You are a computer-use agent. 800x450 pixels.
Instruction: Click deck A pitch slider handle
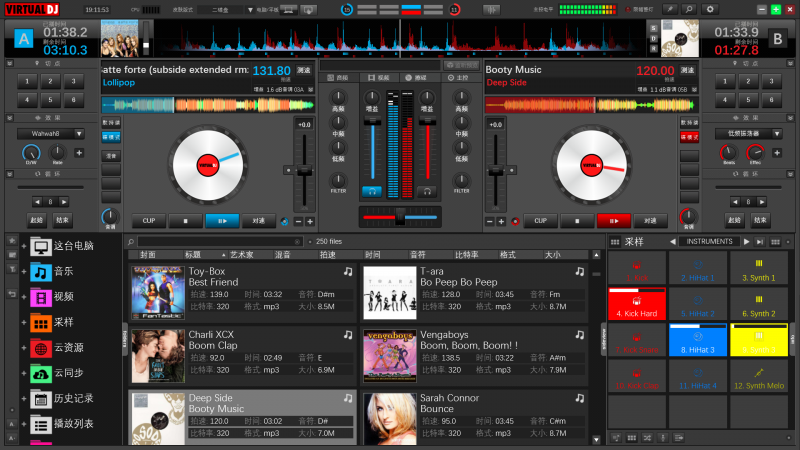304,171
